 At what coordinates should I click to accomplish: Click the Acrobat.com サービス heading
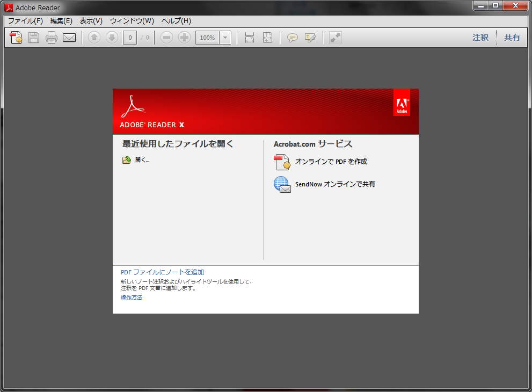(x=313, y=144)
